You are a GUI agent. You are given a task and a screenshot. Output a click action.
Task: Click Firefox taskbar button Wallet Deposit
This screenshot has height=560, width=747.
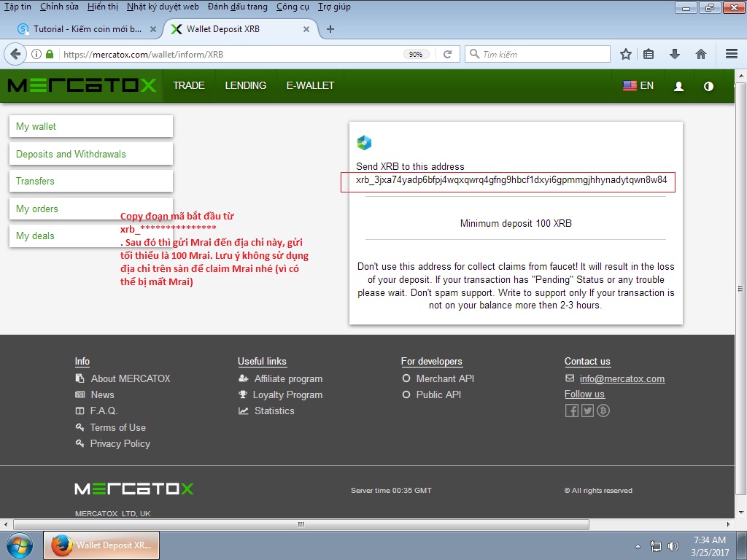tap(101, 545)
